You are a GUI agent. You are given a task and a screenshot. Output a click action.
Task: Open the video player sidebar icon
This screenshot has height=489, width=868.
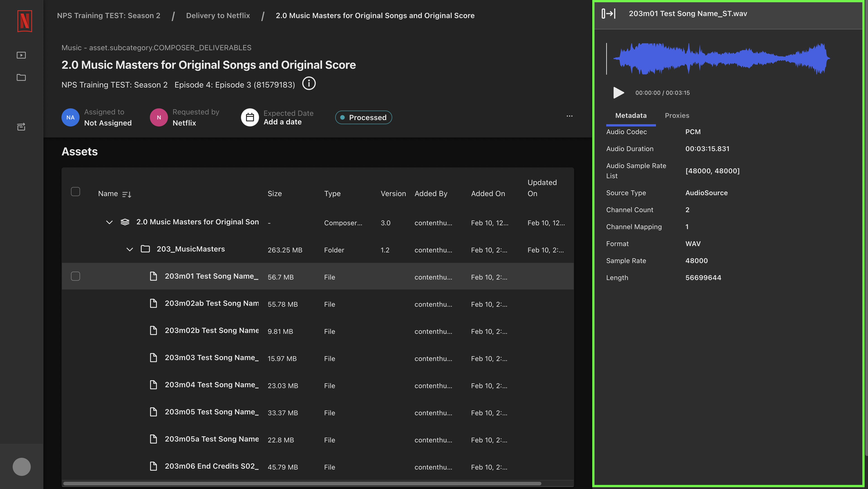(x=21, y=55)
